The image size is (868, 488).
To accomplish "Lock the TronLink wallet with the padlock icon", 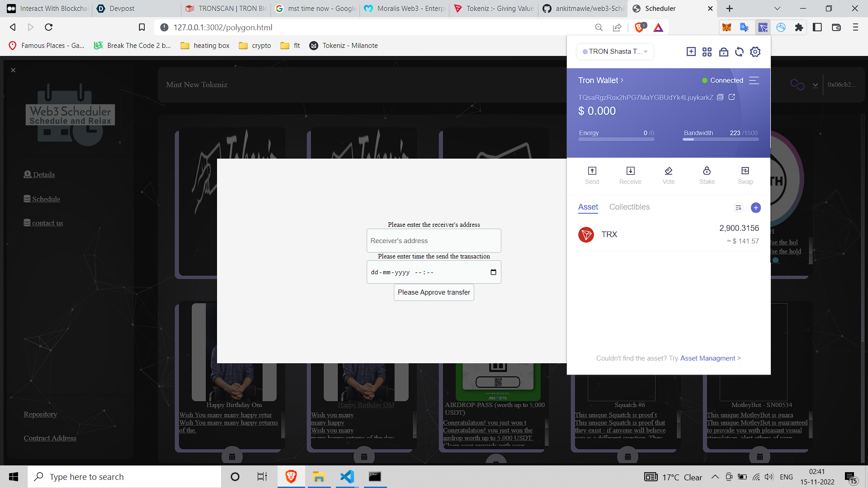I will click(723, 52).
